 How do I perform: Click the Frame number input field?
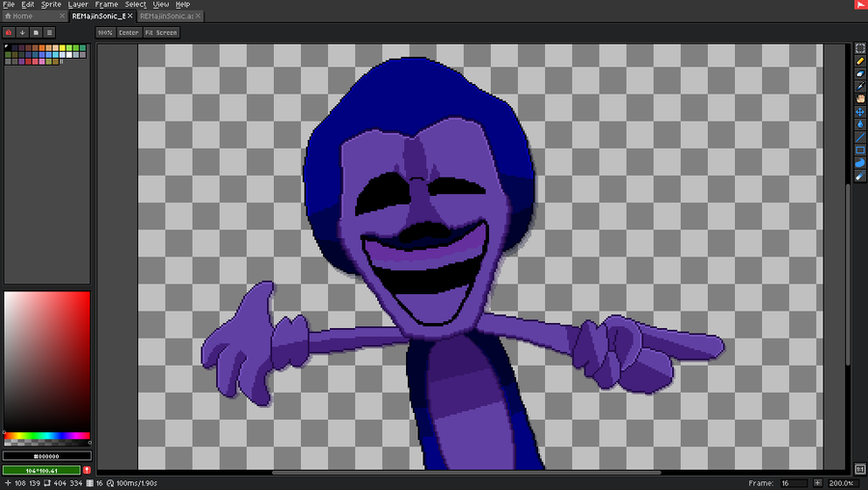coord(795,483)
